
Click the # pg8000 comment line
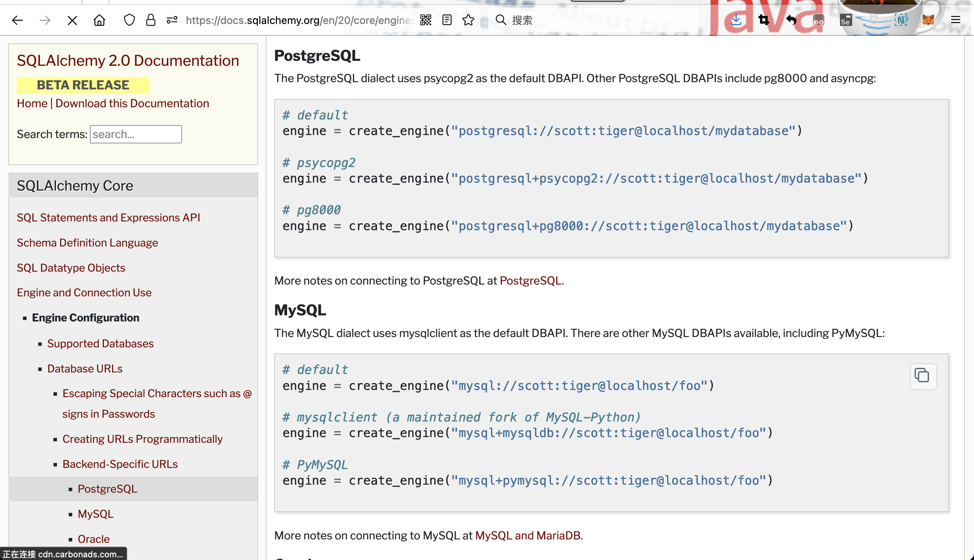coord(311,210)
